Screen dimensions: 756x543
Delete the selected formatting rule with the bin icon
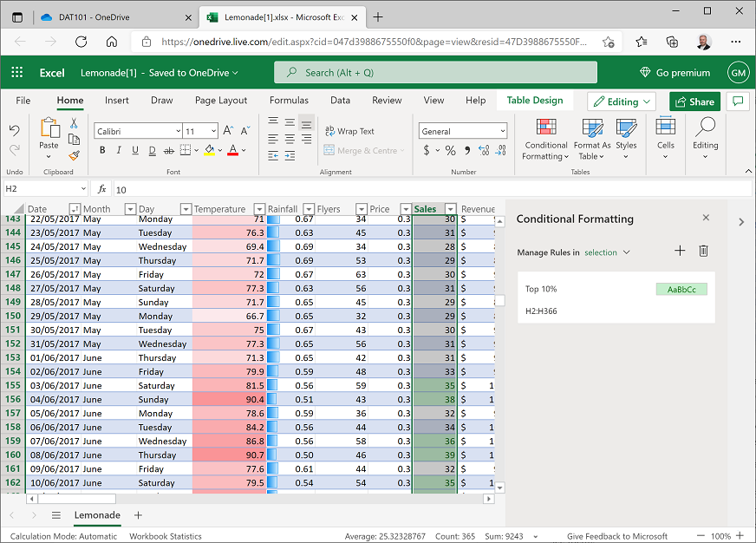(703, 251)
